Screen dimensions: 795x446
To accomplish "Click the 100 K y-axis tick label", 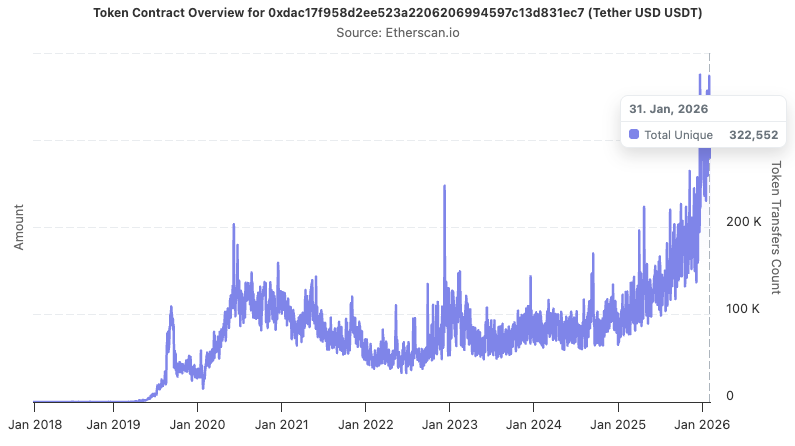I will (x=743, y=308).
